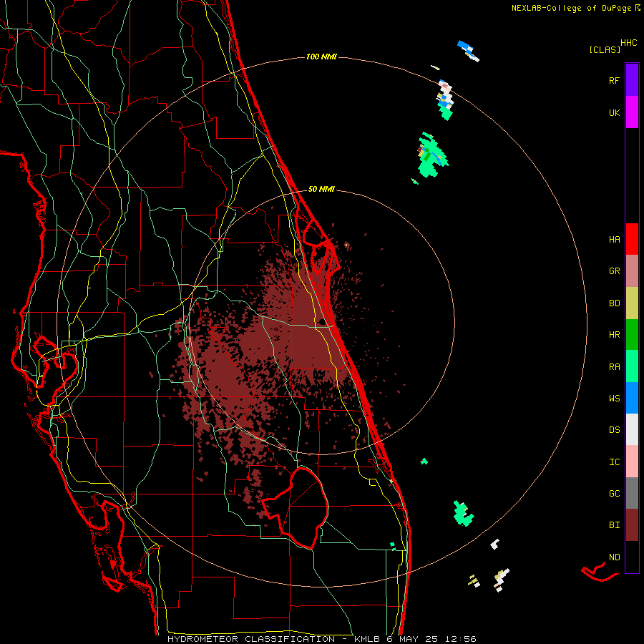The image size is (644, 644).
Task: Click the KMLB radar site identifier
Action: (x=366, y=639)
